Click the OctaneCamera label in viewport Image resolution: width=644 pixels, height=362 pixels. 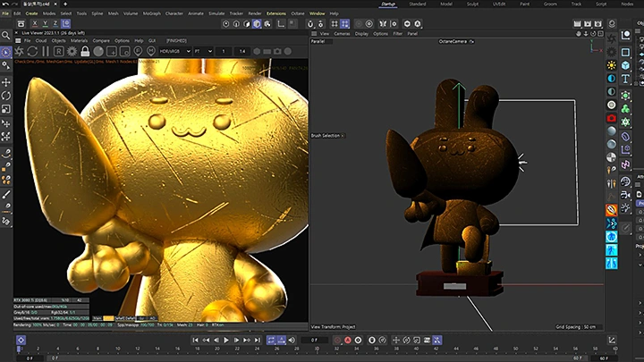tap(453, 41)
